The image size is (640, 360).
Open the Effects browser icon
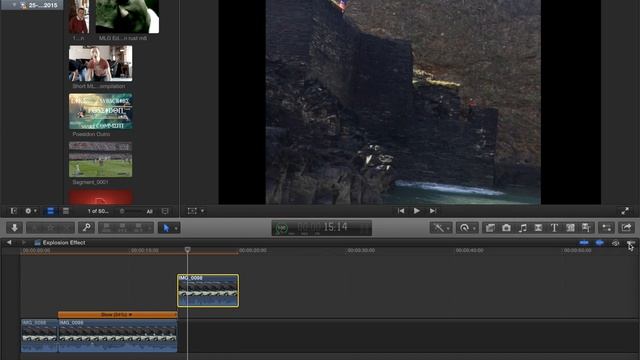[x=490, y=228]
